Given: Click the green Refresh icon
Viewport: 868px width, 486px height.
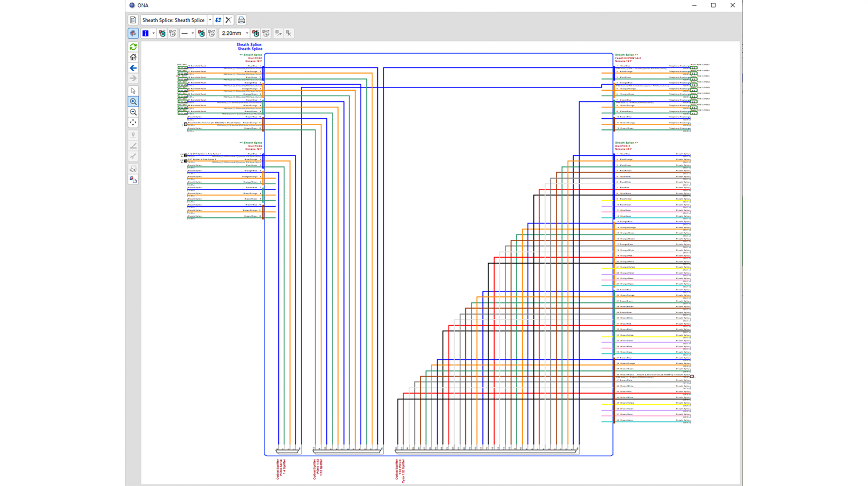Looking at the screenshot, I should pyautogui.click(x=133, y=47).
